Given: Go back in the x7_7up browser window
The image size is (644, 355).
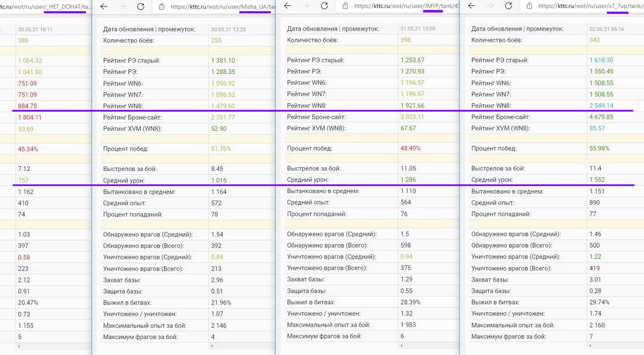Looking at the screenshot, I should click(472, 7).
